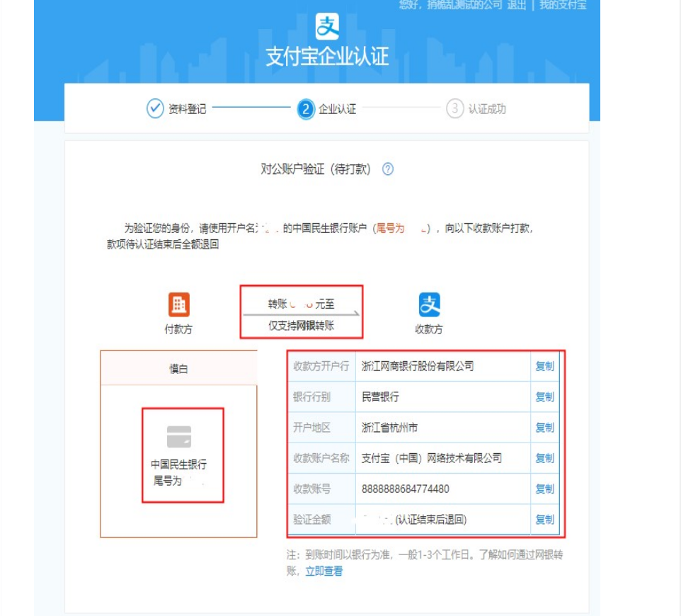
Task: Click the blue Alipay icon above 收款方
Action: [x=429, y=304]
